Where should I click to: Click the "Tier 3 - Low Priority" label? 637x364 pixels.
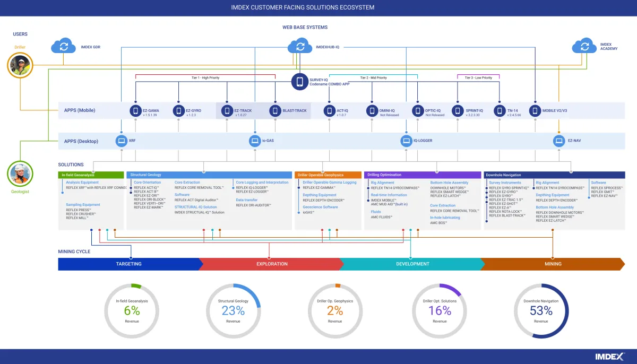[x=478, y=78]
